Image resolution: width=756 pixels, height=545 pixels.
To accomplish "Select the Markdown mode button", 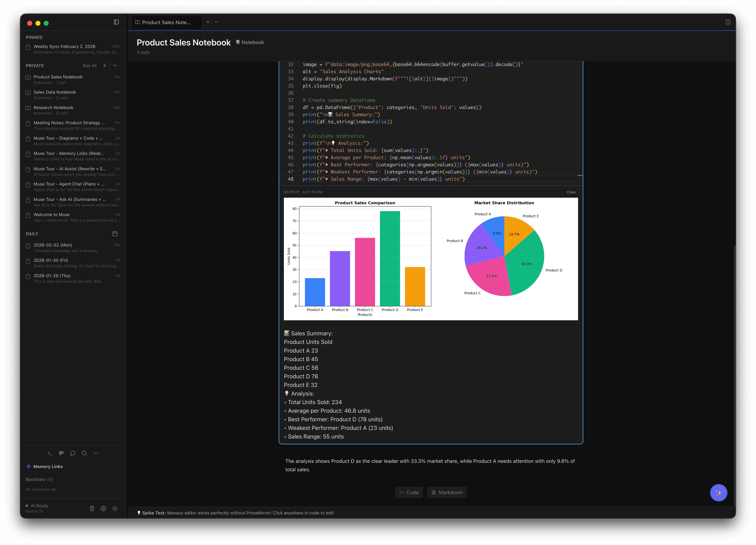I will tap(447, 492).
